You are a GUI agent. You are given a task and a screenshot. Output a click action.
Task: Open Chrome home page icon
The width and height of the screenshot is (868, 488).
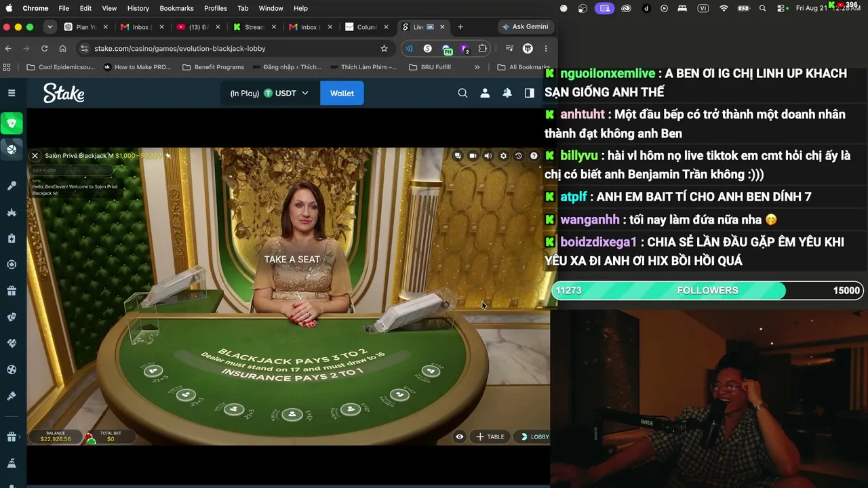62,49
